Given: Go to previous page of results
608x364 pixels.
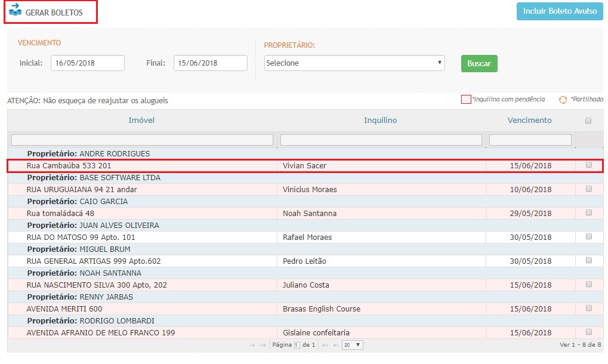Looking at the screenshot, I should [263, 345].
